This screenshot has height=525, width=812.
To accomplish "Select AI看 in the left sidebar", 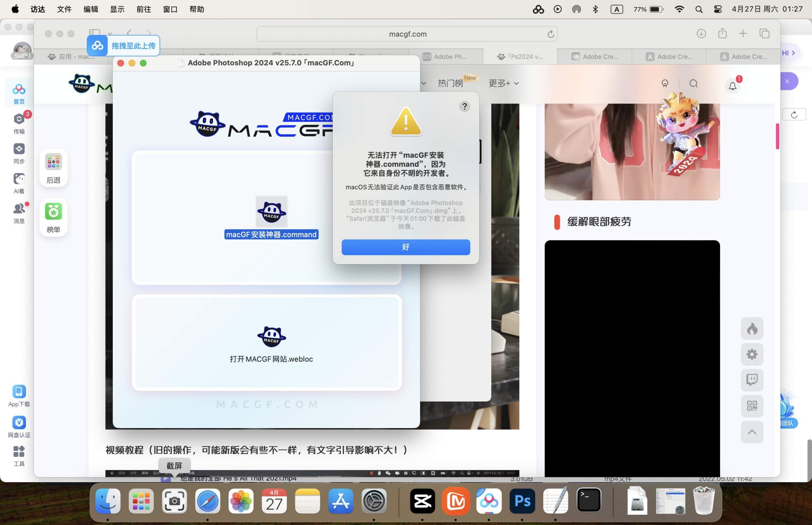I will click(x=19, y=184).
